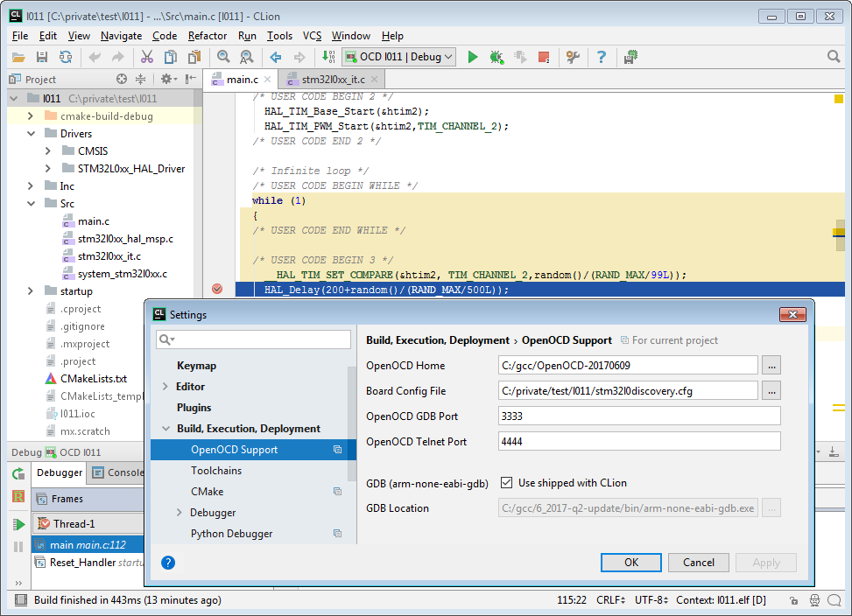Open Settings wrench icon
The height and width of the screenshot is (616, 852).
click(x=573, y=57)
